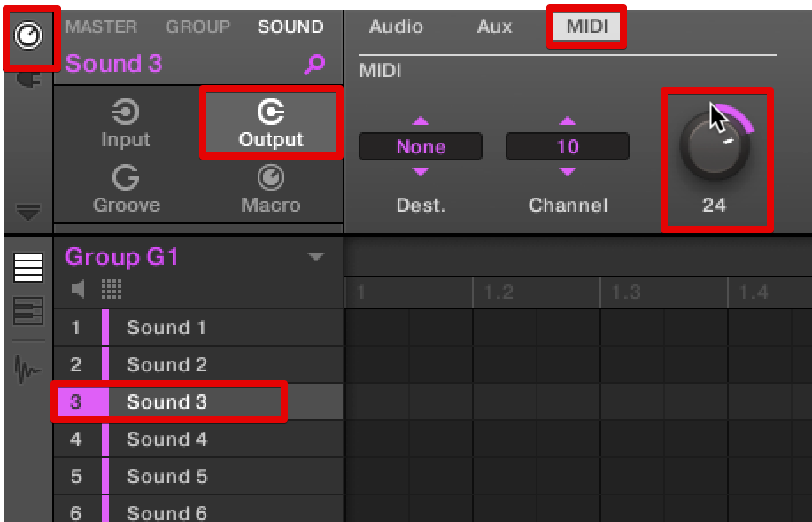Show the waveform sampling editor icon
The height and width of the screenshot is (522, 812).
point(28,366)
